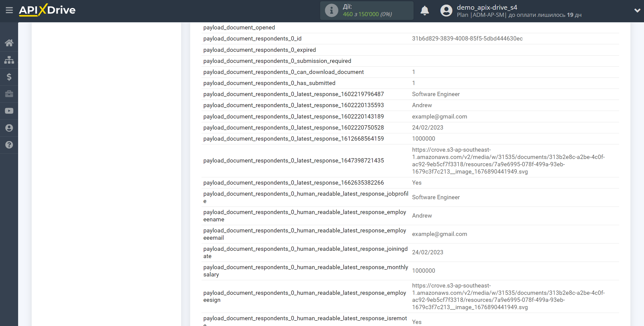Click the info icon beside actions counter
The height and width of the screenshot is (326, 644).
tap(331, 11)
